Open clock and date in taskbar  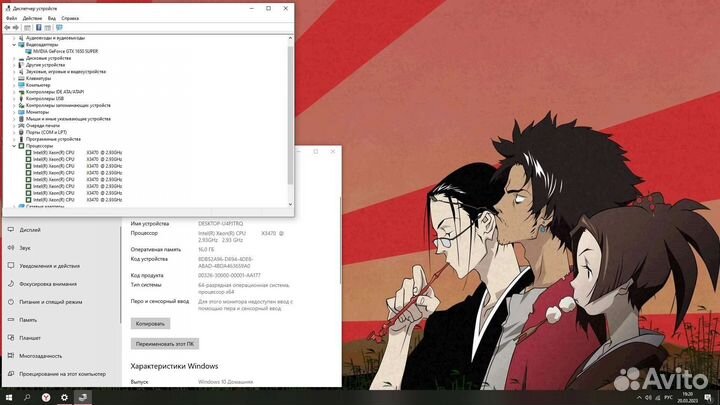tap(687, 398)
